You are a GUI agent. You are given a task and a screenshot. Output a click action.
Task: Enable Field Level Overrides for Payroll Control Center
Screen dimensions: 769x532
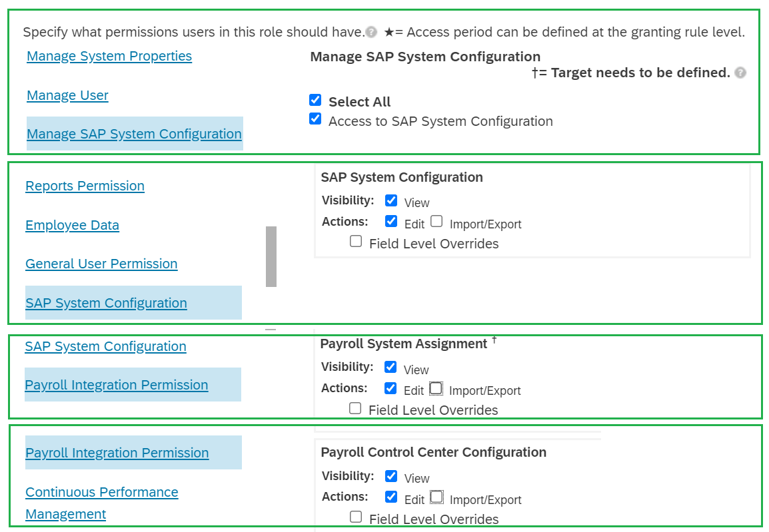pos(356,517)
